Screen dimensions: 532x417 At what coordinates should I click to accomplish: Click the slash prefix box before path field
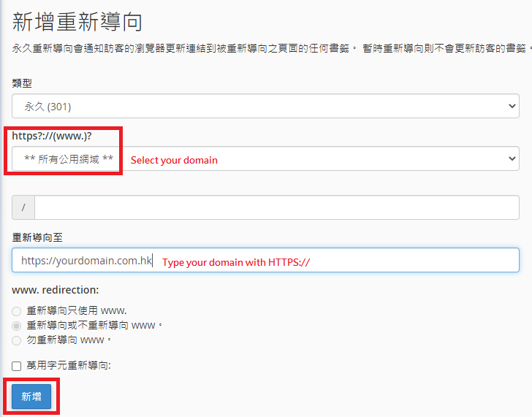(23, 207)
